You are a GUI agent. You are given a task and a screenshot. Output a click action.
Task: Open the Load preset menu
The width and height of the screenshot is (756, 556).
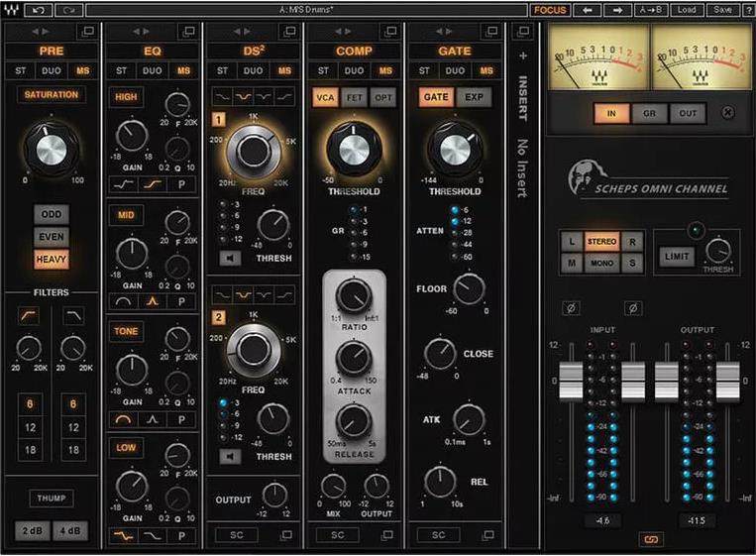point(686,10)
